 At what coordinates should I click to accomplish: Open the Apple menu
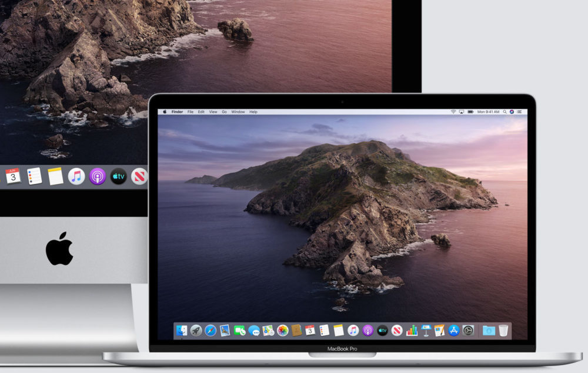(165, 112)
